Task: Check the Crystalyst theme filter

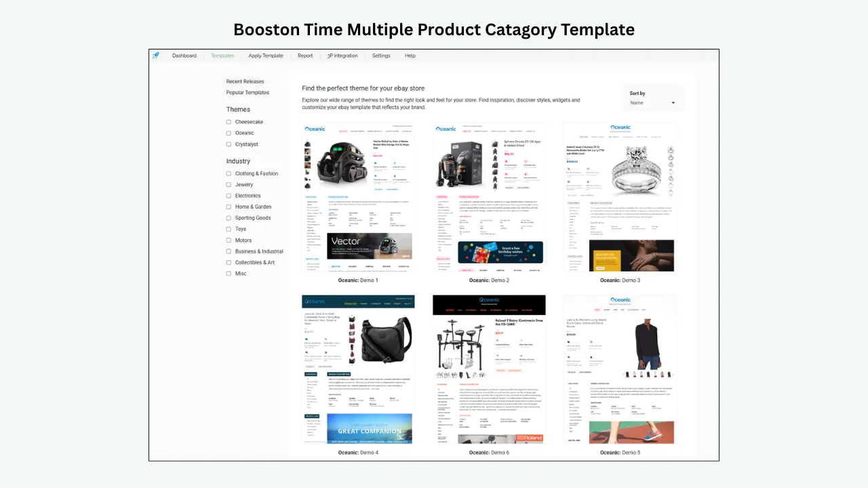Action: click(229, 144)
